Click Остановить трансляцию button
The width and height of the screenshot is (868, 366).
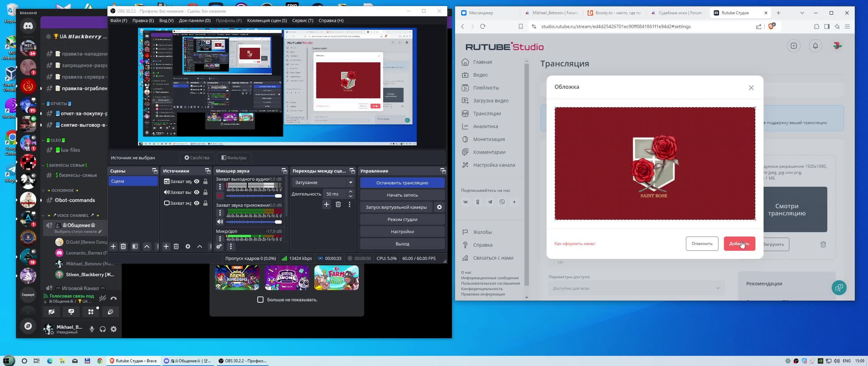coord(402,183)
